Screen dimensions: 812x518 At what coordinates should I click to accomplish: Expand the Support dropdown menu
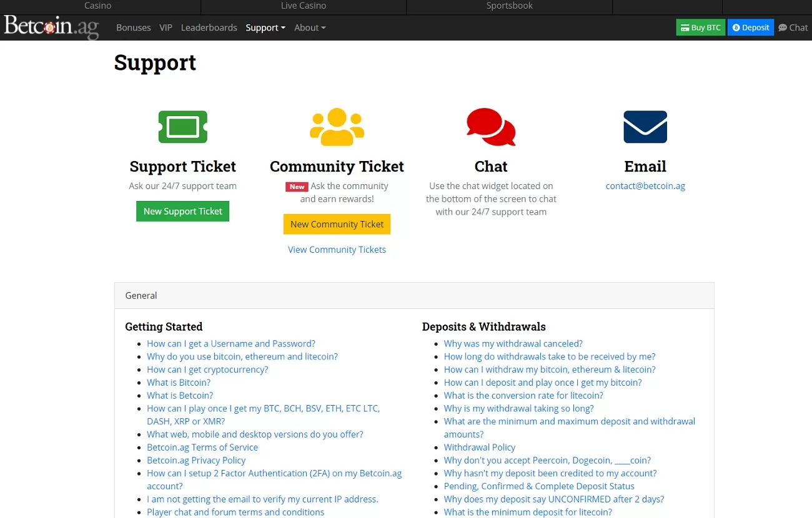point(265,27)
